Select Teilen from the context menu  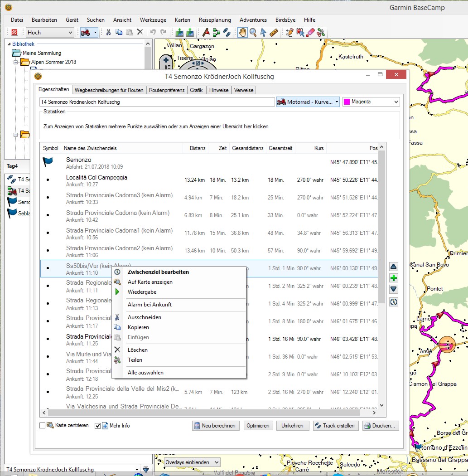(x=179, y=360)
